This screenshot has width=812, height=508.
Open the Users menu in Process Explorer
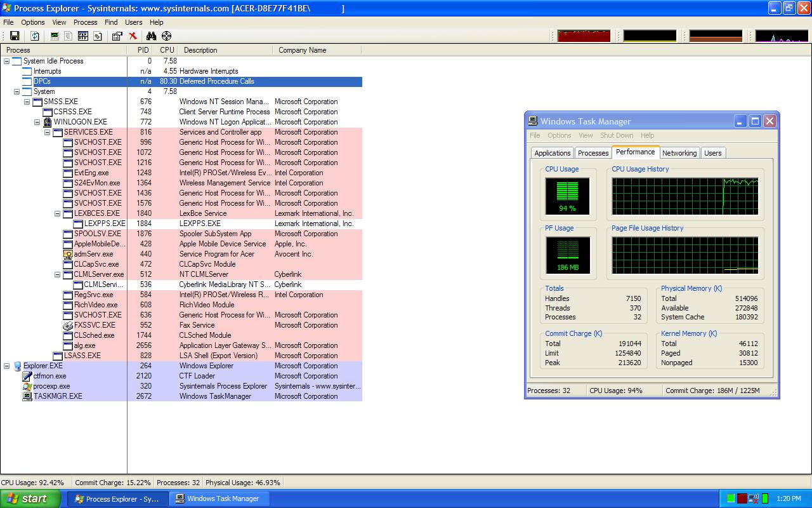tap(134, 22)
